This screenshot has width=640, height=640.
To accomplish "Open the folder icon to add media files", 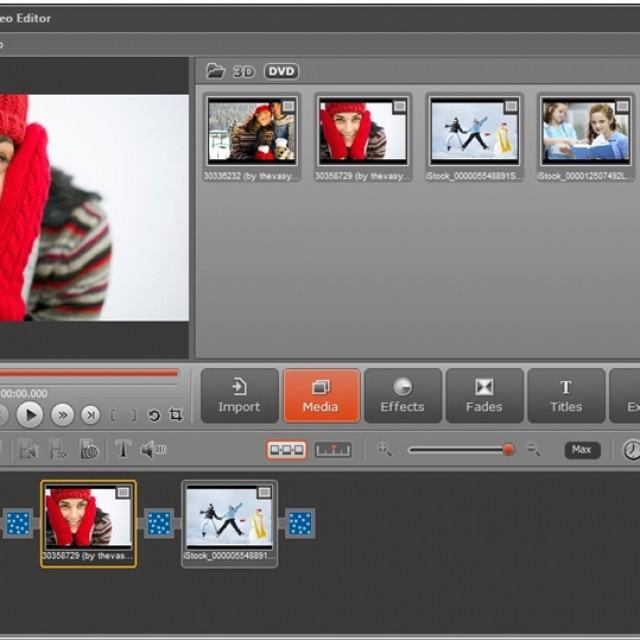I will coord(215,71).
